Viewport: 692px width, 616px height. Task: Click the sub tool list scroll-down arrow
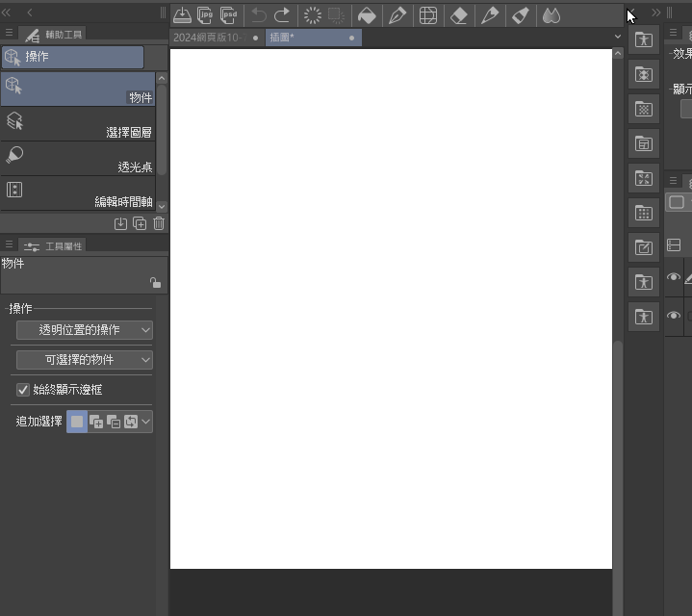click(162, 206)
